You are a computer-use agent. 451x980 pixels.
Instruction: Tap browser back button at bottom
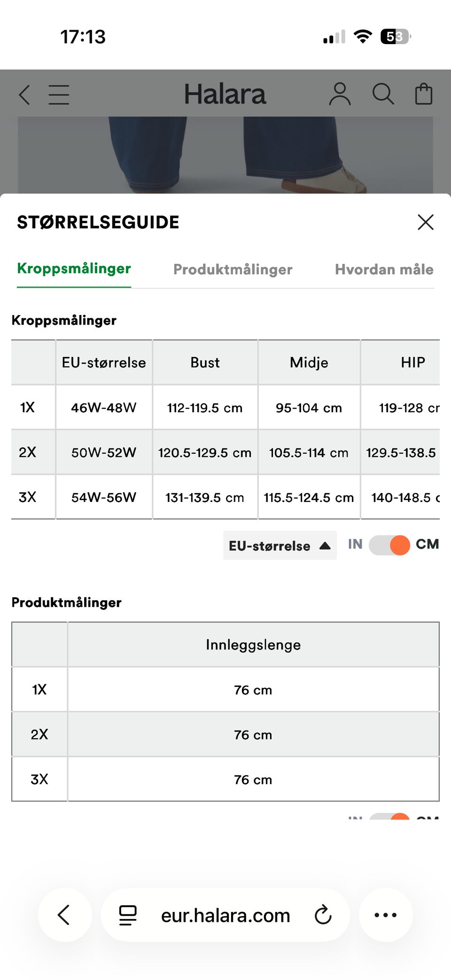click(64, 915)
